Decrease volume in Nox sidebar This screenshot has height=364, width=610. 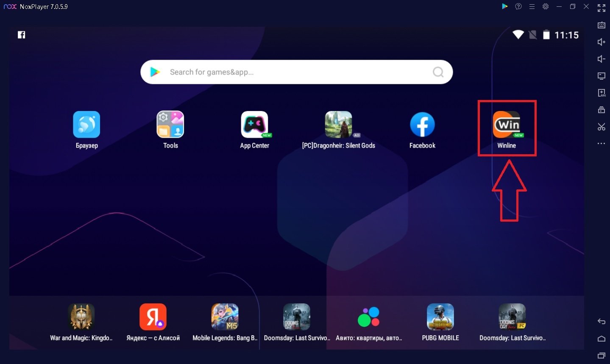(601, 59)
